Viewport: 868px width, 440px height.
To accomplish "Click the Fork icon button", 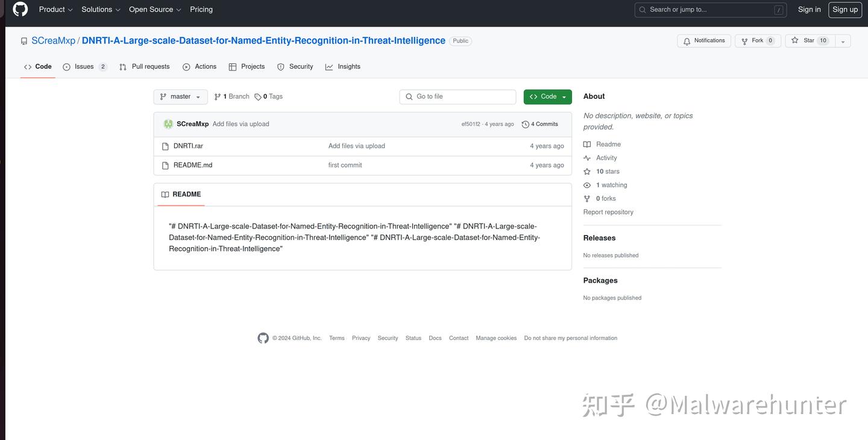I will click(x=744, y=41).
